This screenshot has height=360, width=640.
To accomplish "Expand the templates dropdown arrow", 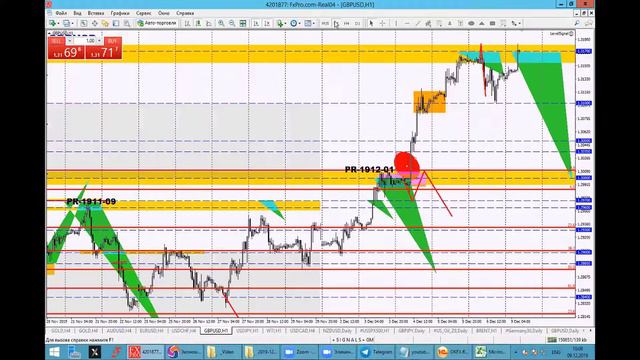I will (x=313, y=24).
